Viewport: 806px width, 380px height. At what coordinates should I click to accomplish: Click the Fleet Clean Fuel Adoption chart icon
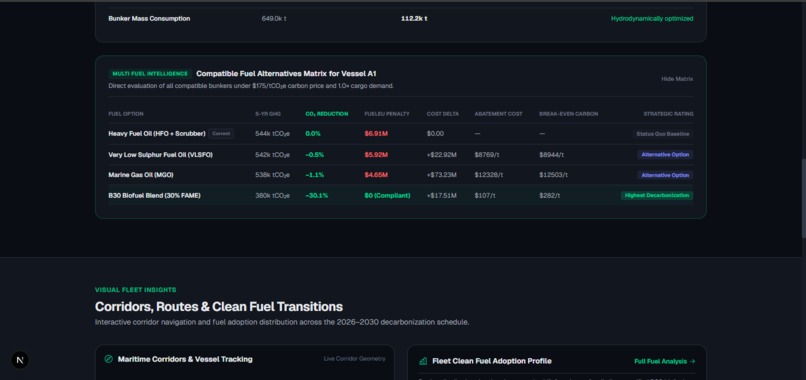click(423, 361)
